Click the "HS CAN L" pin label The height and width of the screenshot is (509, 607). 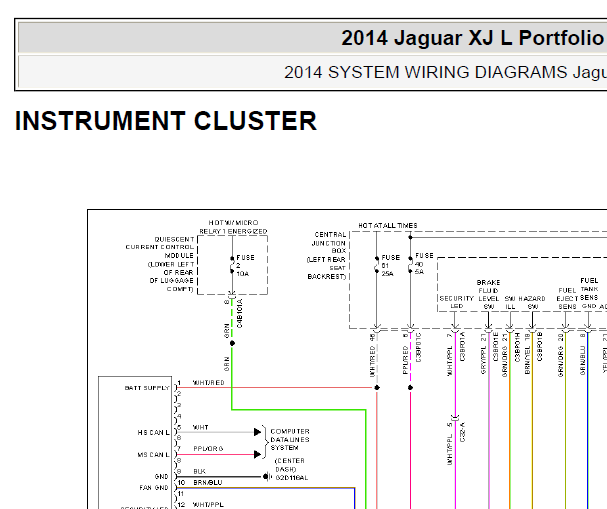[153, 432]
